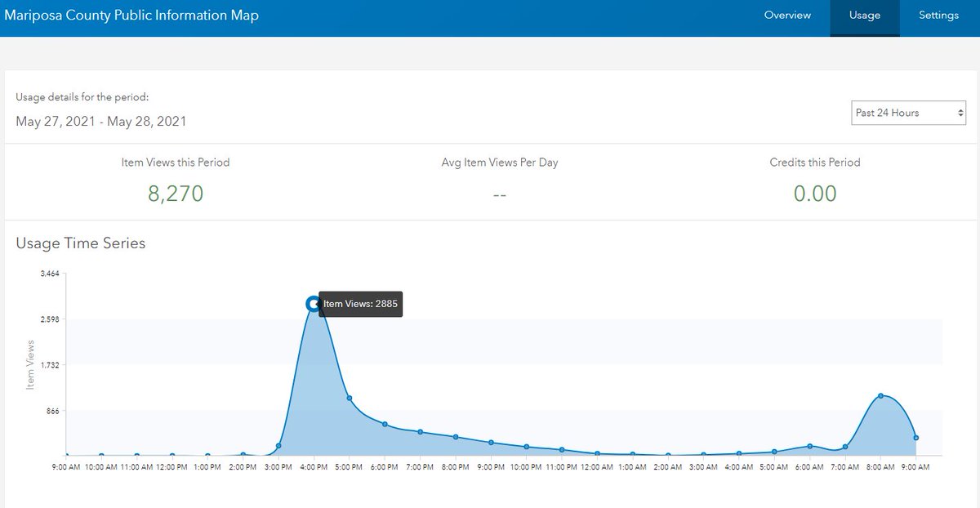Click the Item Views: 2885 tooltip
980x508 pixels.
tap(359, 304)
